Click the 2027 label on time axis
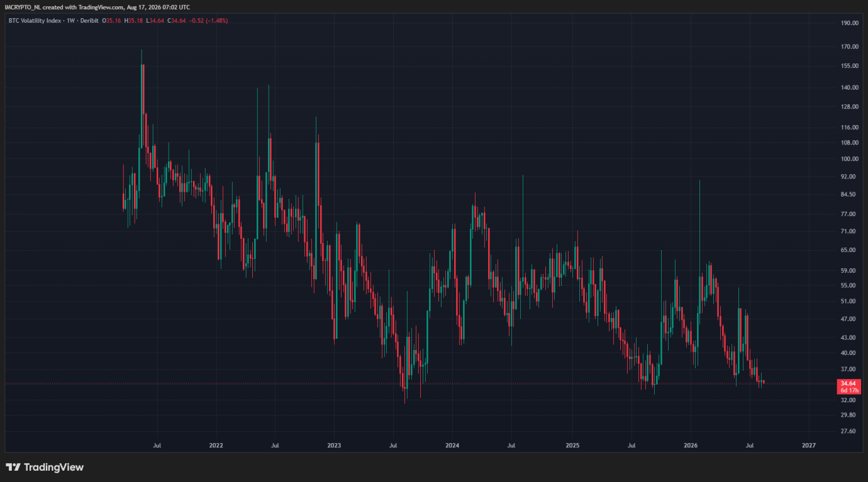 (809, 445)
